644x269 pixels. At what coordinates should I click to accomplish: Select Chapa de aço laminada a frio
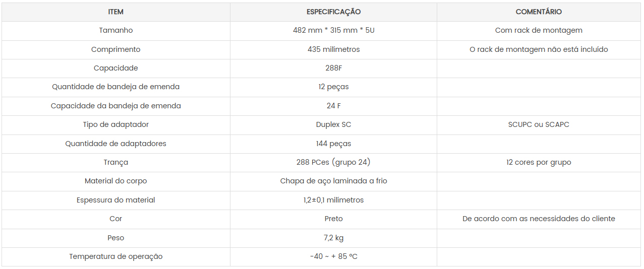point(333,181)
